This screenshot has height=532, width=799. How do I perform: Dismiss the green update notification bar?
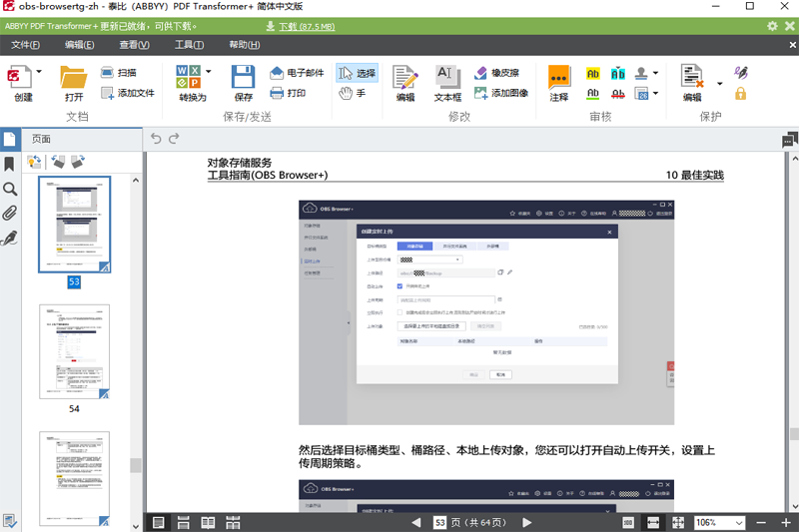[789, 26]
